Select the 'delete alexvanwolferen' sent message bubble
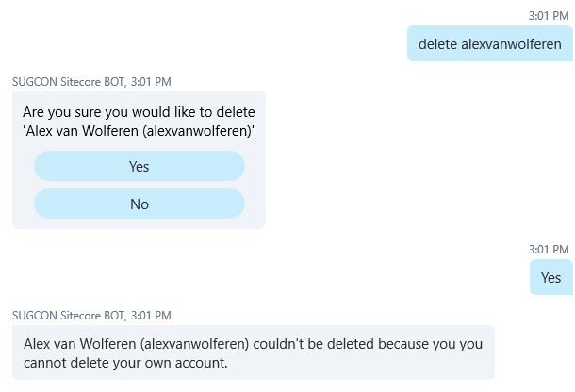The width and height of the screenshot is (575, 392). click(489, 44)
